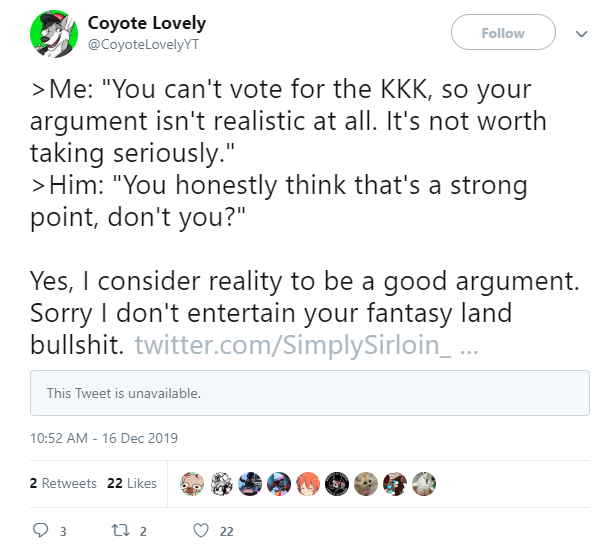Open first liker's pink pig avatar
Screen dimensions: 608x560
(192, 484)
